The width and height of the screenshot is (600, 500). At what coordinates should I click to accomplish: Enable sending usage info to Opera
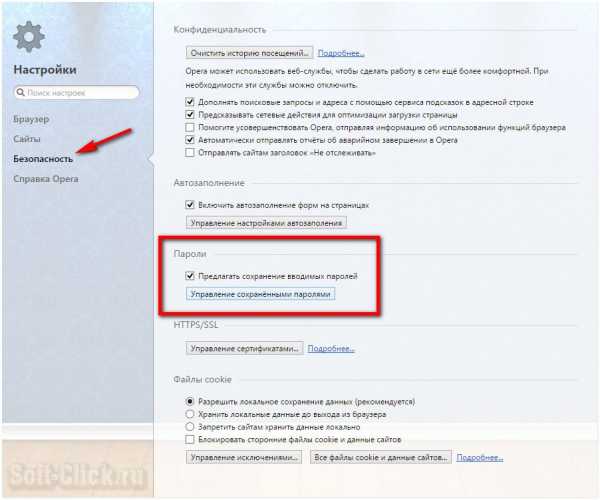click(x=190, y=127)
